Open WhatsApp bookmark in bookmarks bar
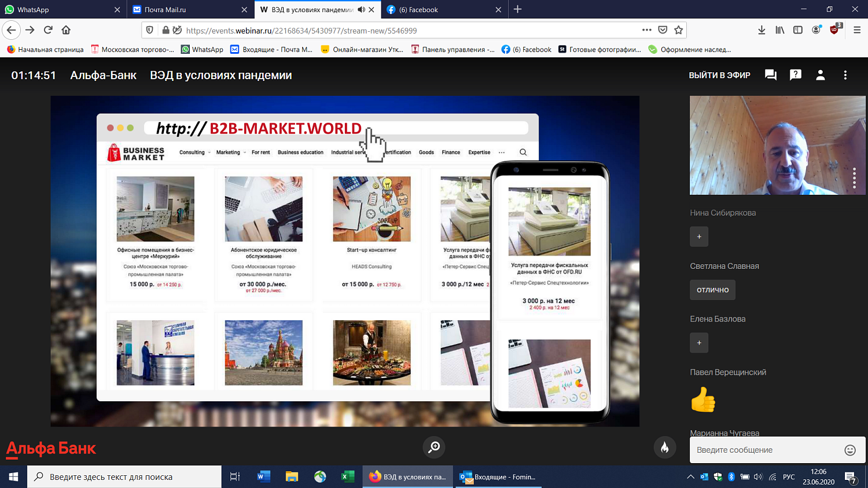Viewport: 868px width, 488px height. point(202,50)
